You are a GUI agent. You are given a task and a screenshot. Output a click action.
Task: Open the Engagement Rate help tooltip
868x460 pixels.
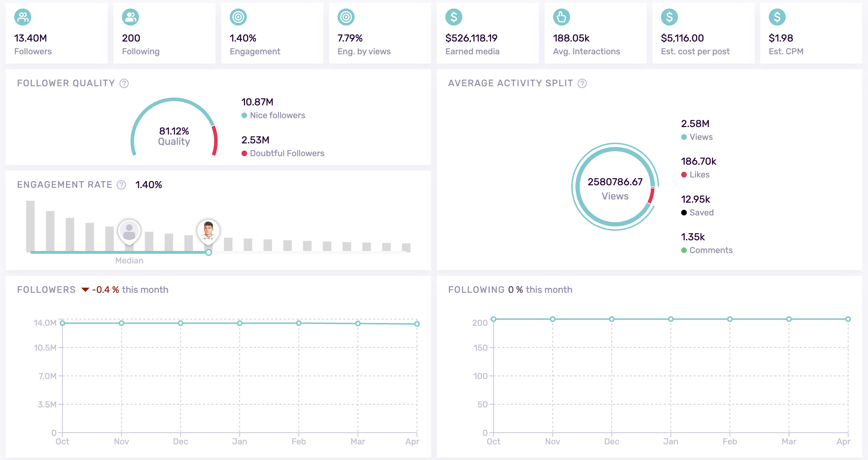121,185
